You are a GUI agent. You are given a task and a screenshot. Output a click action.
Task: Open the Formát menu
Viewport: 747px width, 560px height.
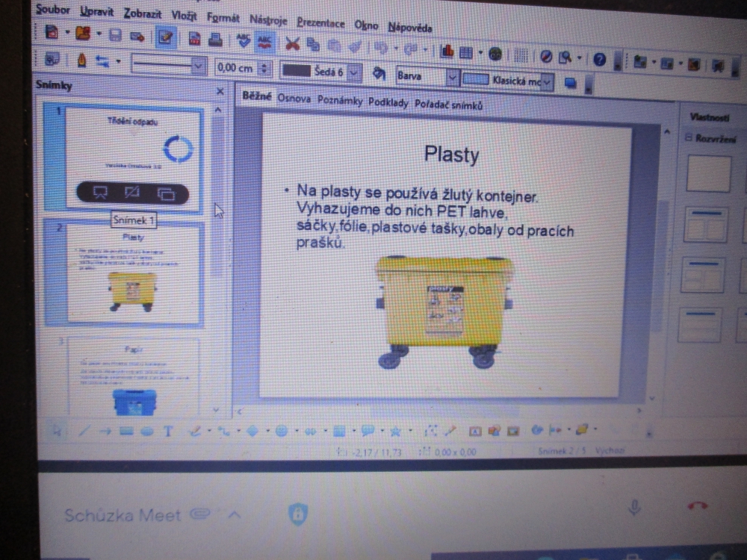223,18
